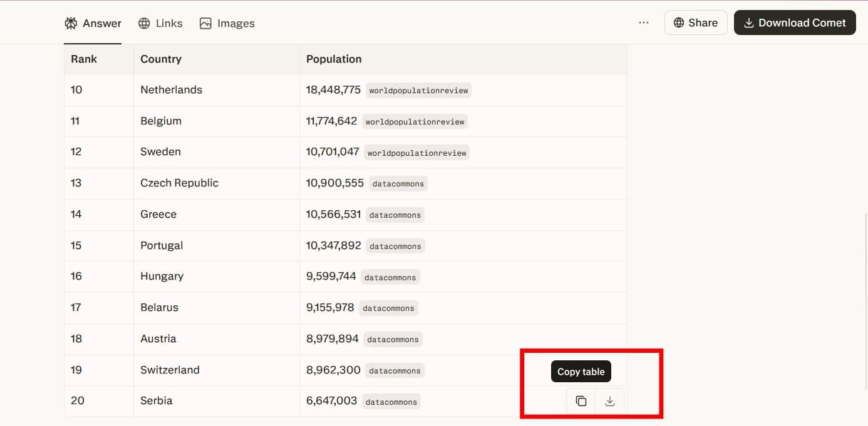Select the Belgium country cell

pyautogui.click(x=217, y=121)
